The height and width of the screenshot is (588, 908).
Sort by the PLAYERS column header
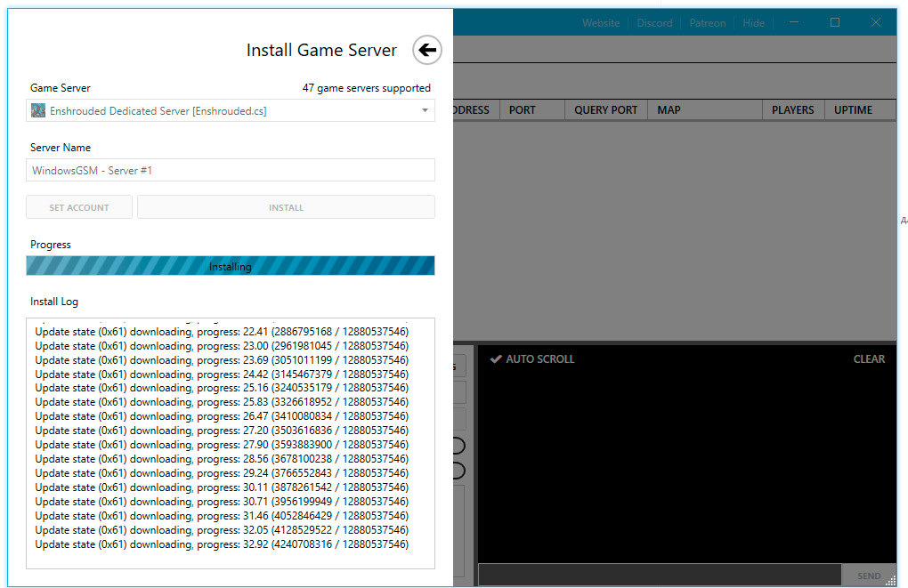coord(793,110)
